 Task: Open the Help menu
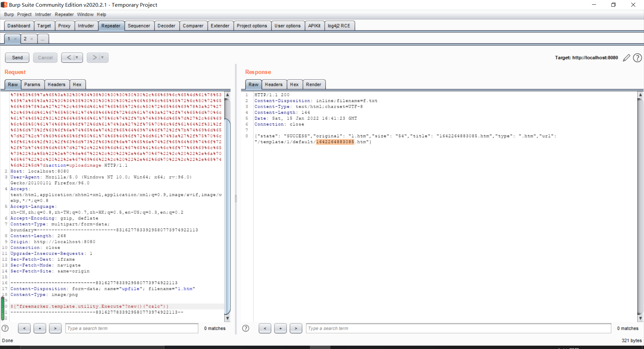pos(102,14)
